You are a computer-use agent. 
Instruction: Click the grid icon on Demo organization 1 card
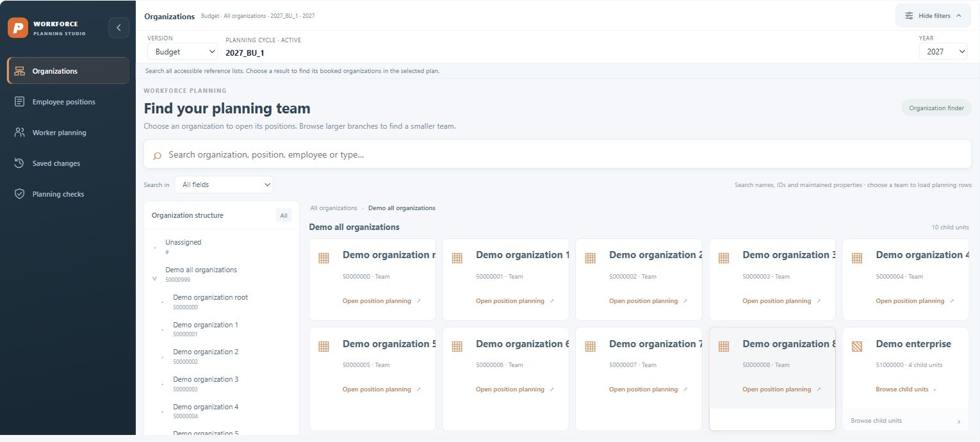coord(457,258)
